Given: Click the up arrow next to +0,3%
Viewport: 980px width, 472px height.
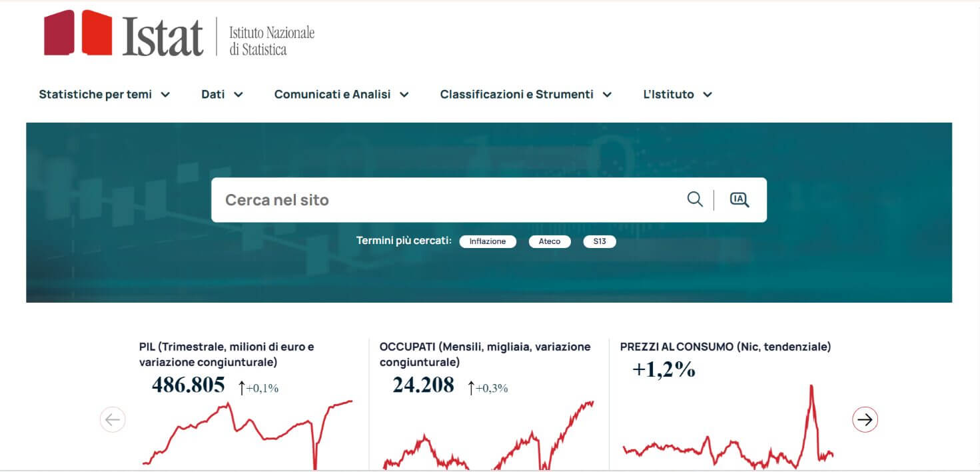Looking at the screenshot, I should [x=471, y=387].
